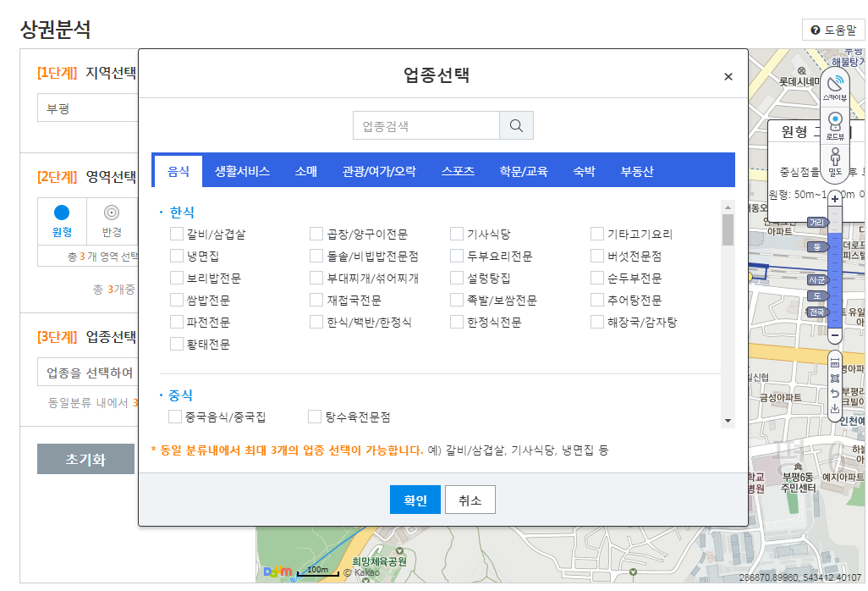The image size is (868, 591).
Task: Open the 로드뷰 street view icon
Action: pyautogui.click(x=835, y=125)
